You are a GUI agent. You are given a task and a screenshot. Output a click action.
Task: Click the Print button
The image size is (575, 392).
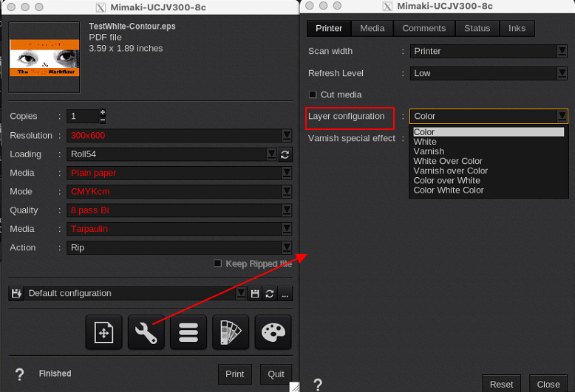[x=235, y=374]
